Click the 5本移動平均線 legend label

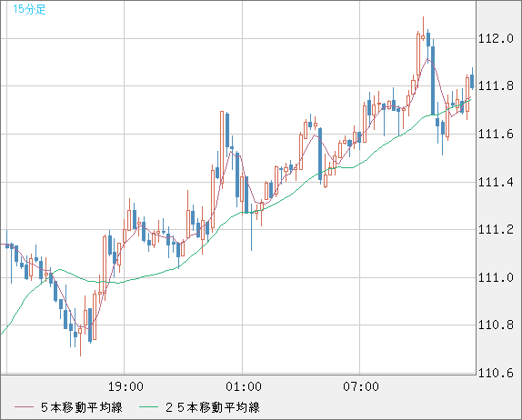pyautogui.click(x=82, y=407)
